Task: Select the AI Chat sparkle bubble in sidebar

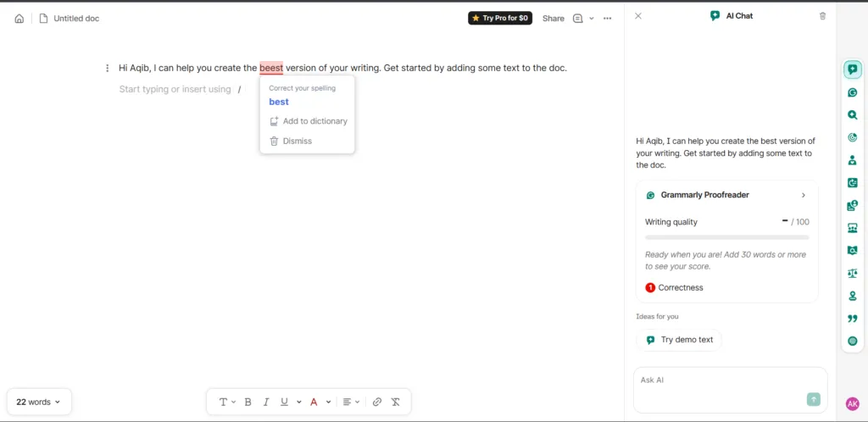Action: tap(853, 69)
